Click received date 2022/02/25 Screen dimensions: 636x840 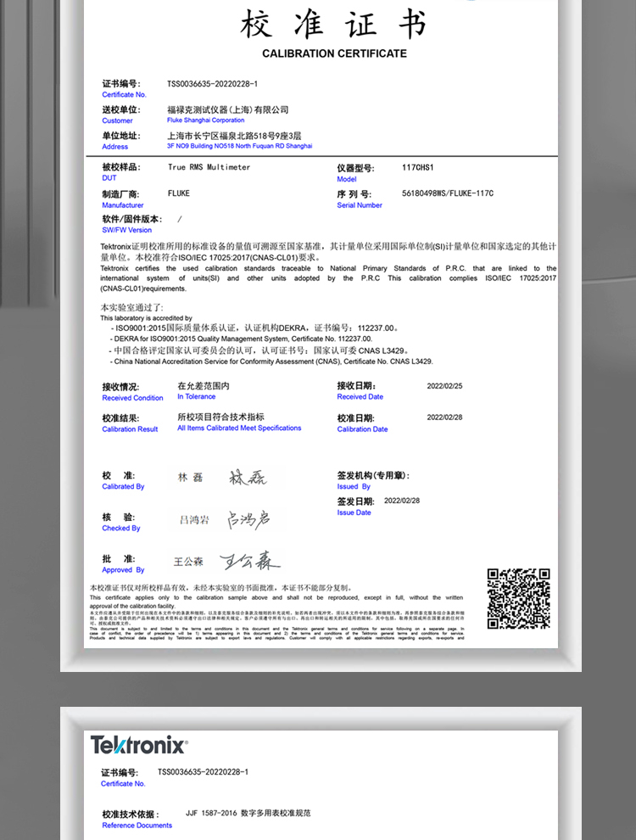coord(444,386)
